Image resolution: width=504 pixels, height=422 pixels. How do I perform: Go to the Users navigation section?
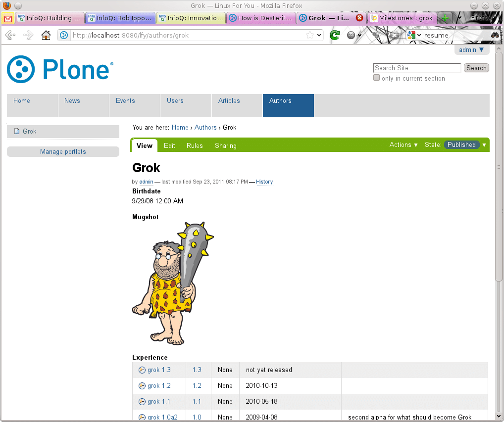[x=186, y=105]
